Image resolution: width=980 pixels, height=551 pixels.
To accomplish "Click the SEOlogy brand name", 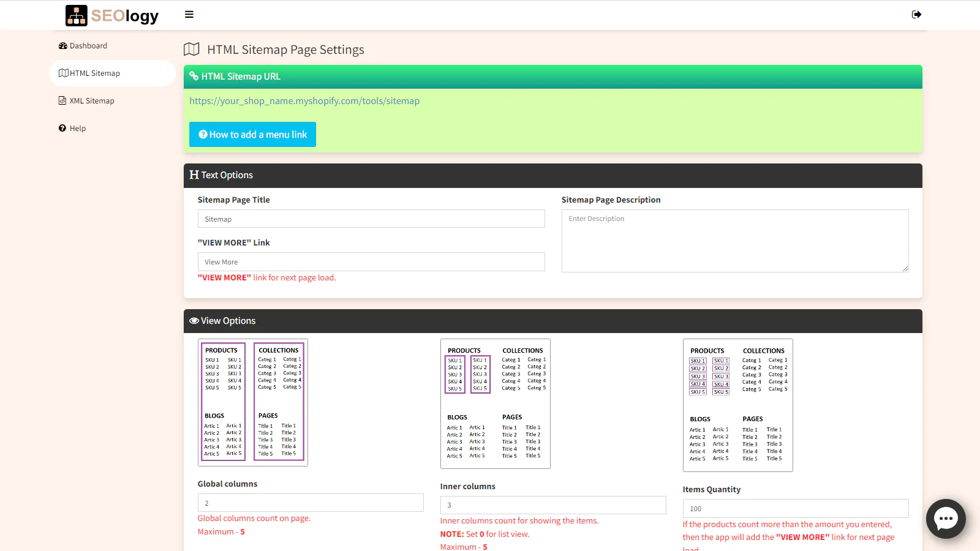I will click(125, 16).
